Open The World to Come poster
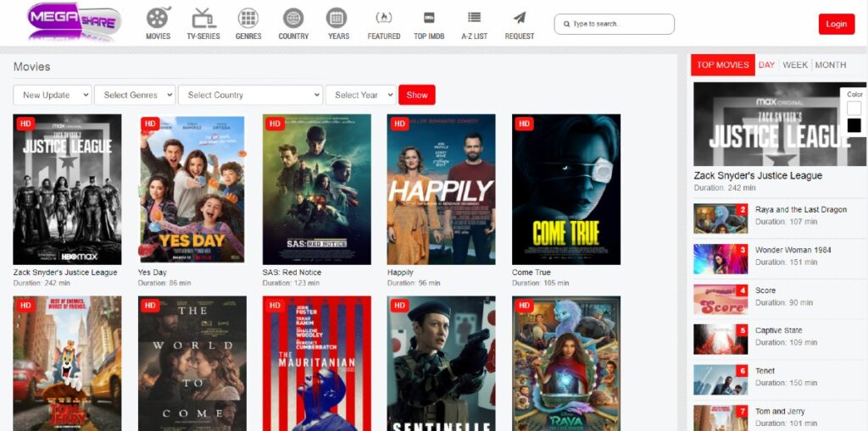The image size is (868, 431). click(192, 363)
